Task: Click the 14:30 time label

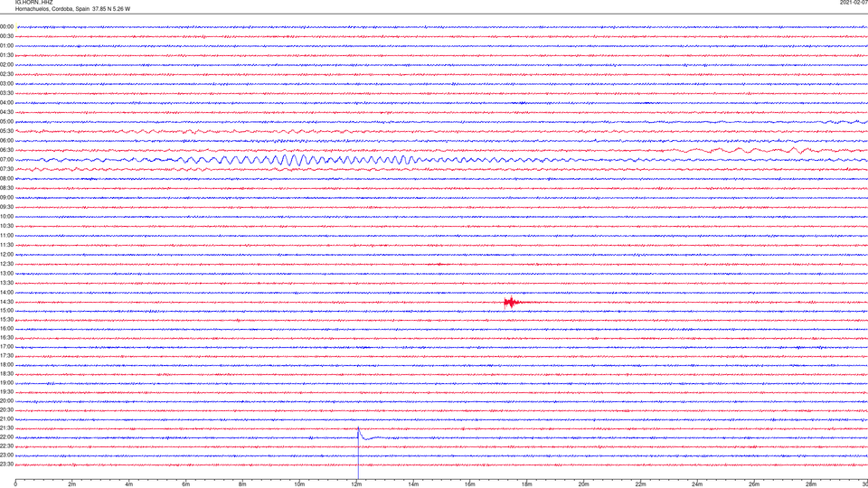Action: (6, 302)
